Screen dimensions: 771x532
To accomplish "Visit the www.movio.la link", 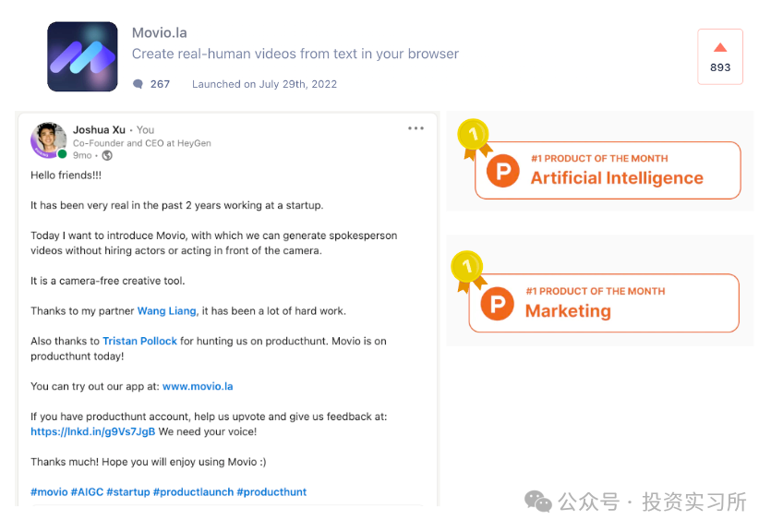I will 198,386.
